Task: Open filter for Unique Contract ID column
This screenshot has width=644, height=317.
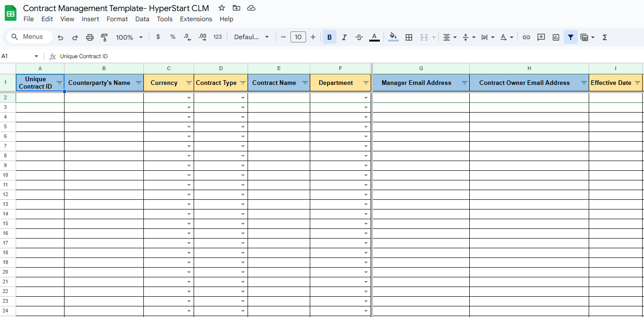Action: pyautogui.click(x=59, y=82)
